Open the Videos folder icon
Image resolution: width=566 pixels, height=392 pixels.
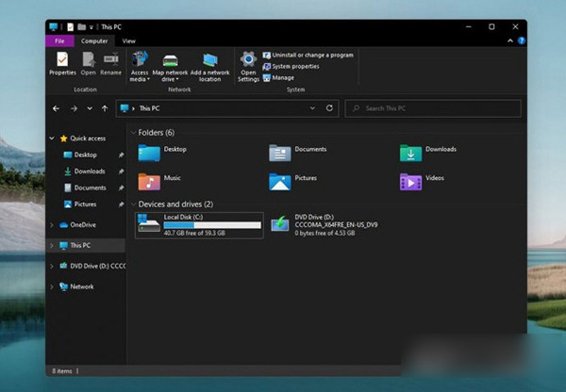click(410, 181)
